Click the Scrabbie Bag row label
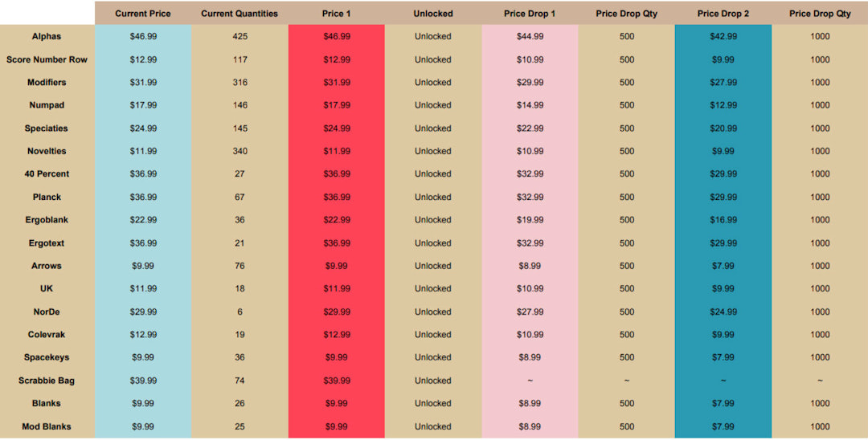The width and height of the screenshot is (868, 440). point(47,381)
